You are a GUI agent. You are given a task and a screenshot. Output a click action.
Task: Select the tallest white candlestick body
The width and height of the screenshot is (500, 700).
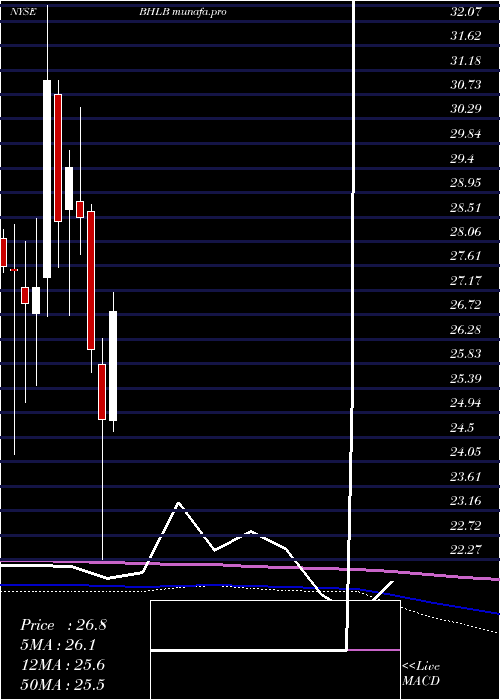click(47, 179)
